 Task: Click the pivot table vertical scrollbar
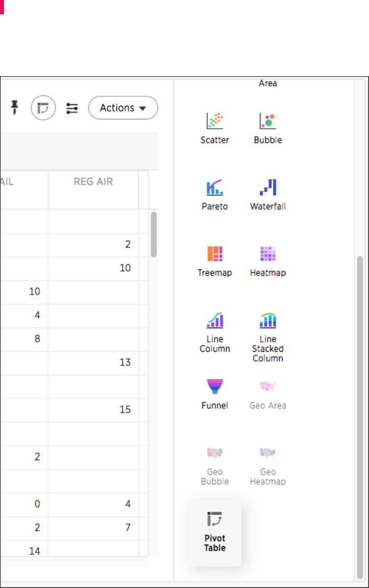click(154, 235)
